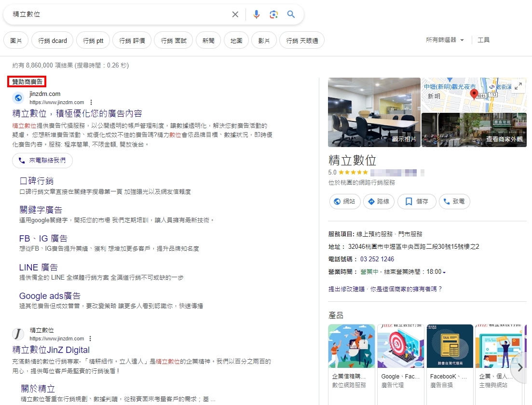Click 位於桃園的網路行銷服務 description text

362,182
